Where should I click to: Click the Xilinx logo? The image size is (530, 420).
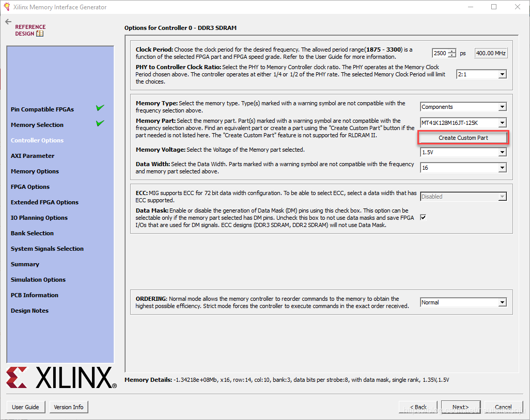pyautogui.click(x=61, y=378)
